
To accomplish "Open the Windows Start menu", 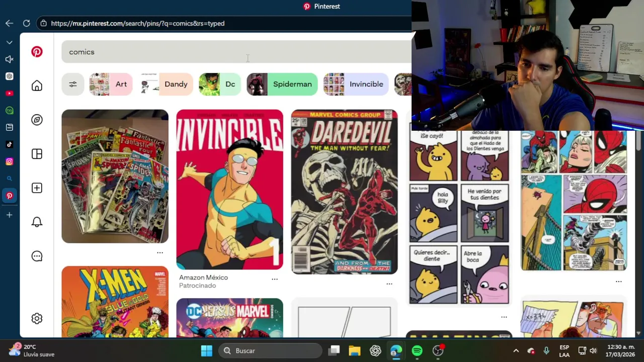I will click(206, 350).
